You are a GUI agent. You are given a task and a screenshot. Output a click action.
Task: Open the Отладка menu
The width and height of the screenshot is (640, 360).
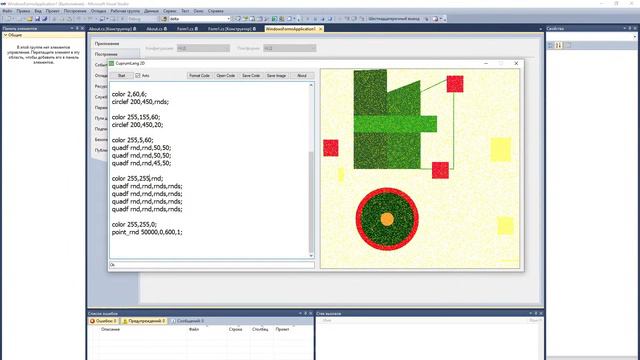98,11
